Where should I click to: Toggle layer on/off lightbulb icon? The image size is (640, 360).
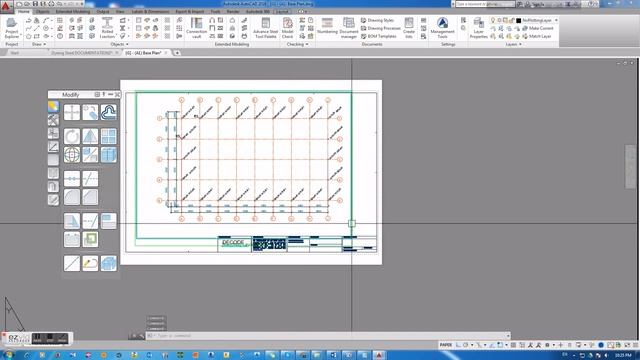click(x=493, y=20)
